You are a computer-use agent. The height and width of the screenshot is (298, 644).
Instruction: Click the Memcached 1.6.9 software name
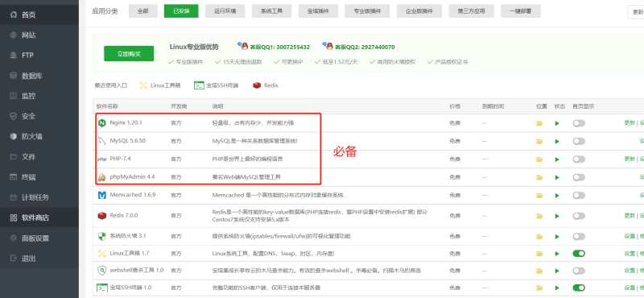(133, 195)
